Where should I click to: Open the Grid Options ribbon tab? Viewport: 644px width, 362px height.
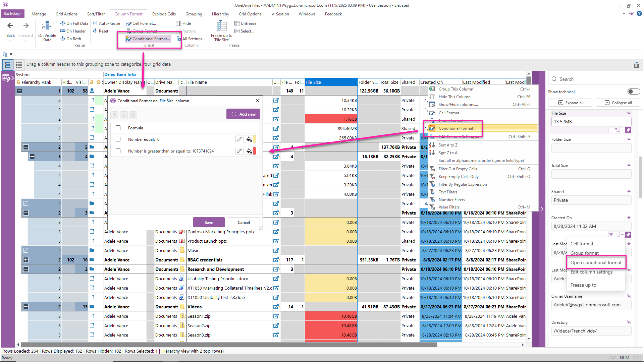click(x=250, y=14)
